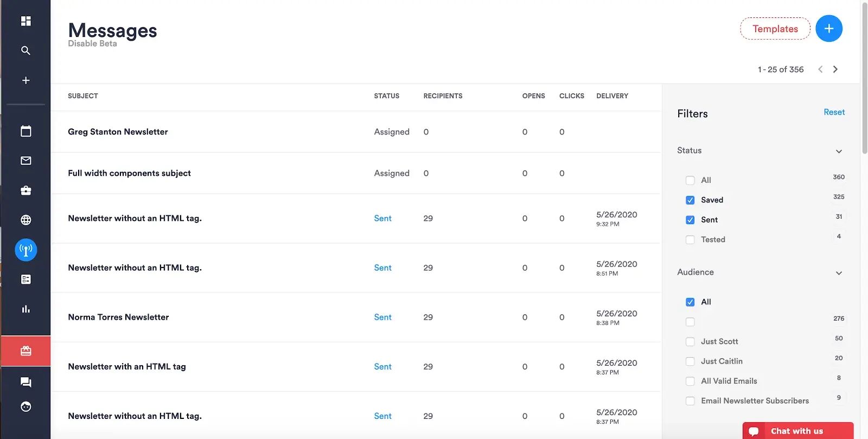
Task: Collapse the Audience filter section
Action: coord(839,273)
